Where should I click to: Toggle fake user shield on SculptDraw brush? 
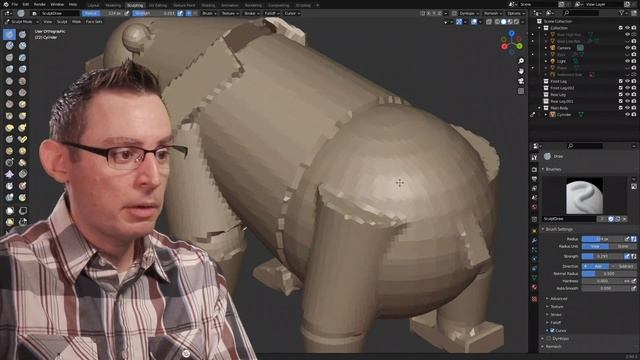pyautogui.click(x=611, y=219)
